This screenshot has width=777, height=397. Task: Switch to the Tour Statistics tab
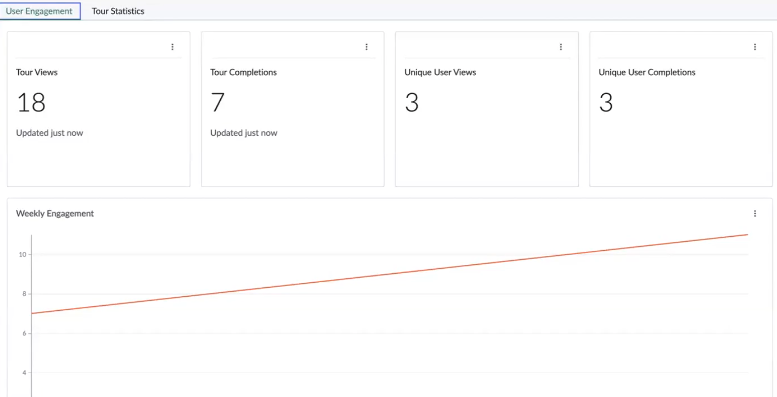[118, 11]
